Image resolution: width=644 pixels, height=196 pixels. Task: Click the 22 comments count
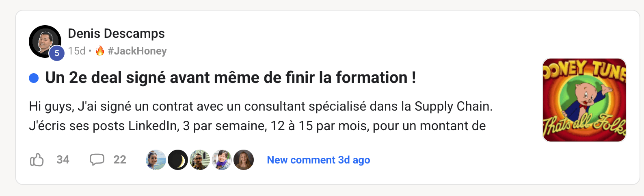[x=120, y=159]
